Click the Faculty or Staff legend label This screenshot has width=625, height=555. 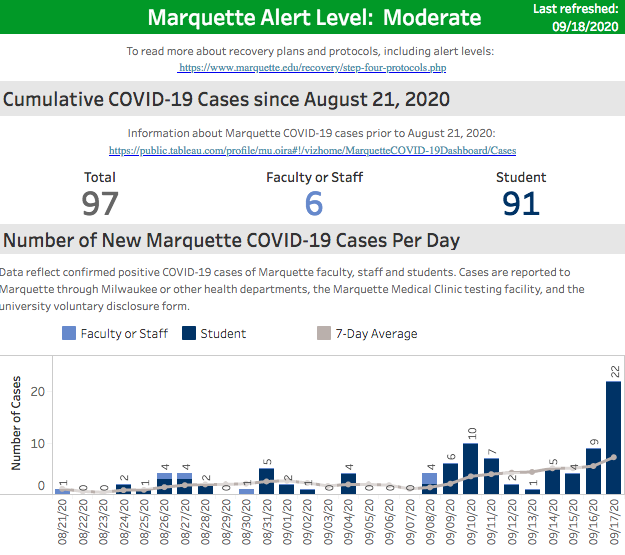tap(124, 333)
